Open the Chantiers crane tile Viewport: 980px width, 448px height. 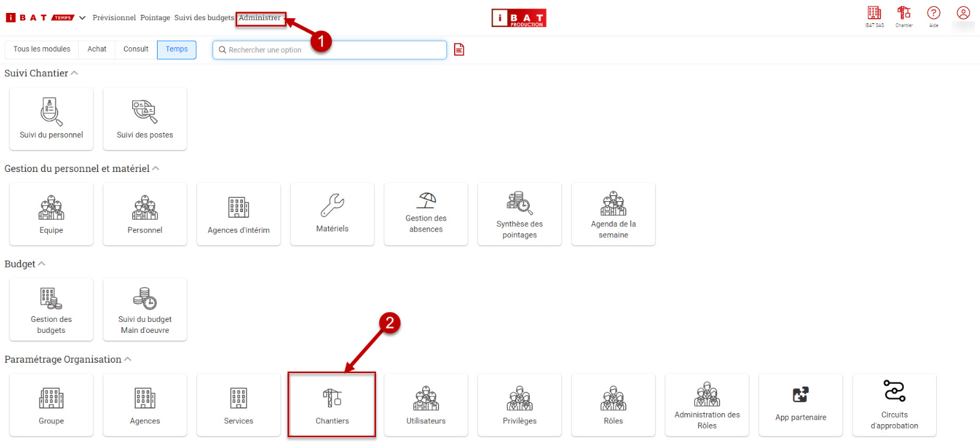332,405
